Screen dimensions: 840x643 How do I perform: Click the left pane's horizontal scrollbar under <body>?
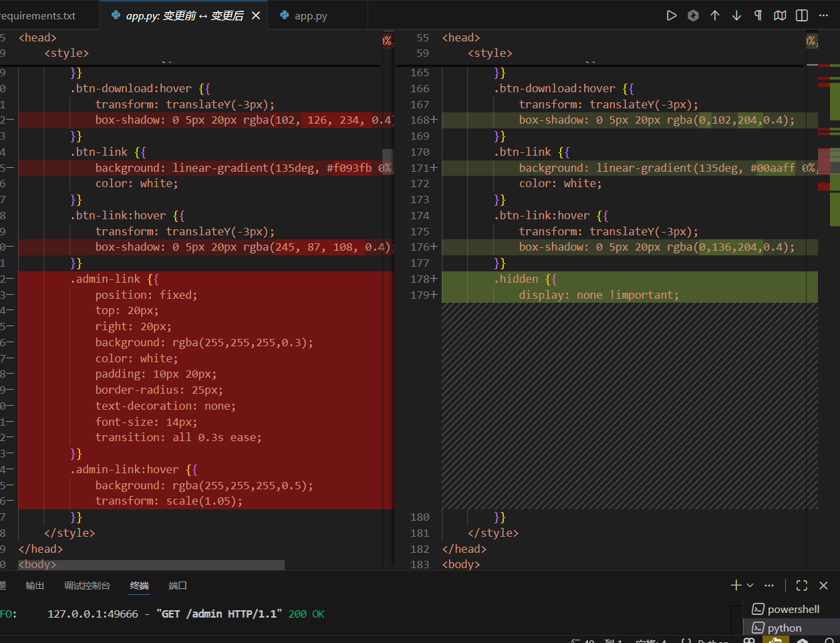click(x=151, y=565)
